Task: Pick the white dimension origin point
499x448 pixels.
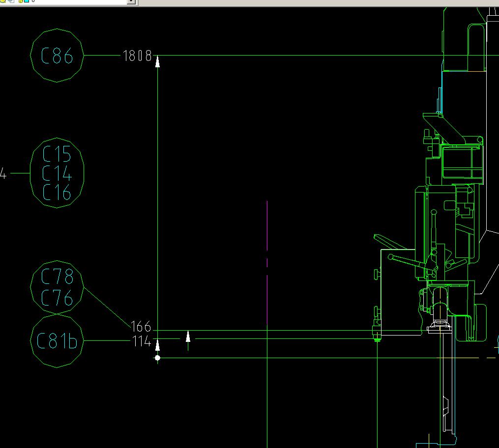Action: [x=157, y=358]
